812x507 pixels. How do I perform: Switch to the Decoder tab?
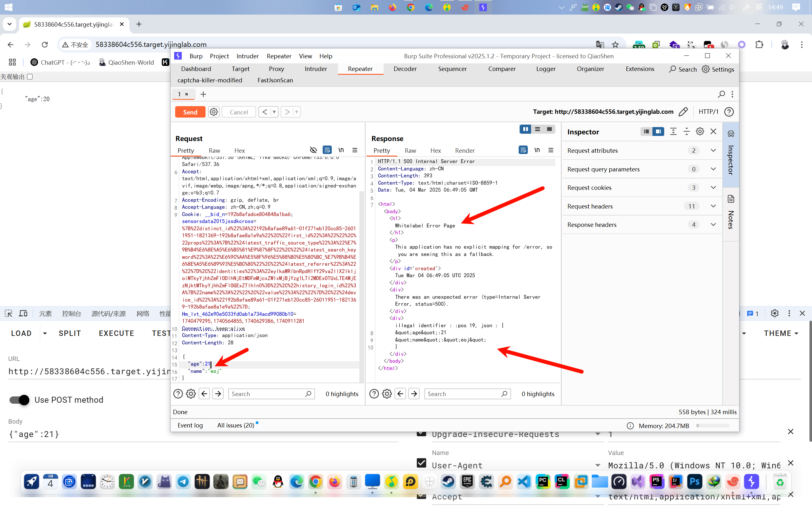pyautogui.click(x=405, y=69)
